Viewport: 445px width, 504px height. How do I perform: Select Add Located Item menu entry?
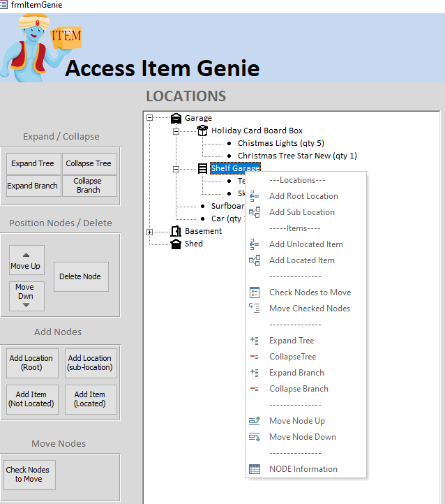pyautogui.click(x=301, y=260)
